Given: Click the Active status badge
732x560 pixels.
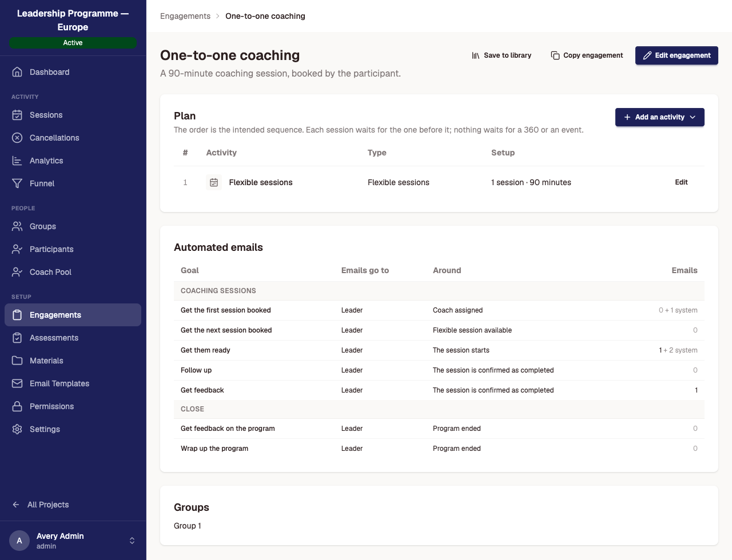Looking at the screenshot, I should [73, 43].
